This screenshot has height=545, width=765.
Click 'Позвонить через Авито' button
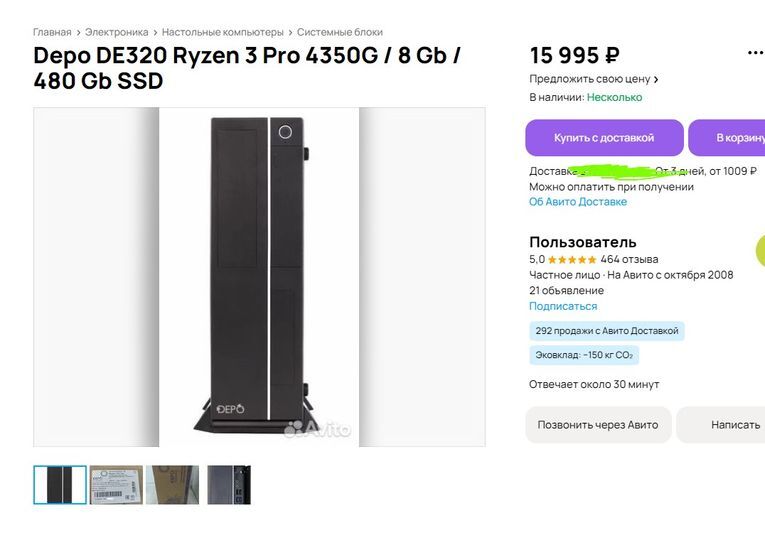pos(597,425)
